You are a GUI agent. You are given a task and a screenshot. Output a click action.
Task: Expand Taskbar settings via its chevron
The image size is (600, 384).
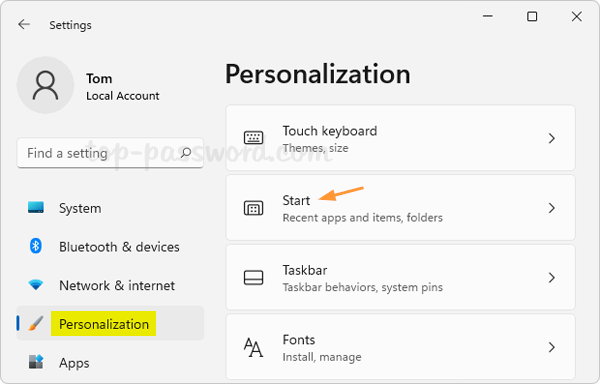pyautogui.click(x=551, y=278)
